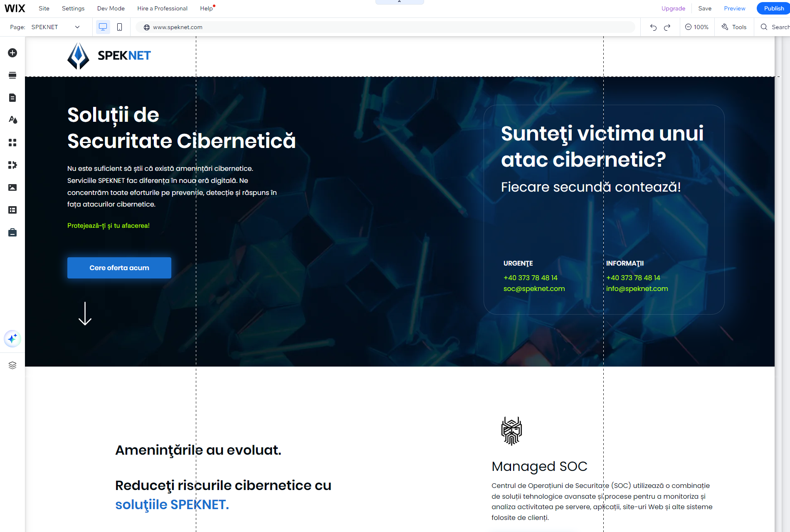Image resolution: width=790 pixels, height=532 pixels.
Task: Open the Add Apps grid icon
Action: [x=12, y=143]
